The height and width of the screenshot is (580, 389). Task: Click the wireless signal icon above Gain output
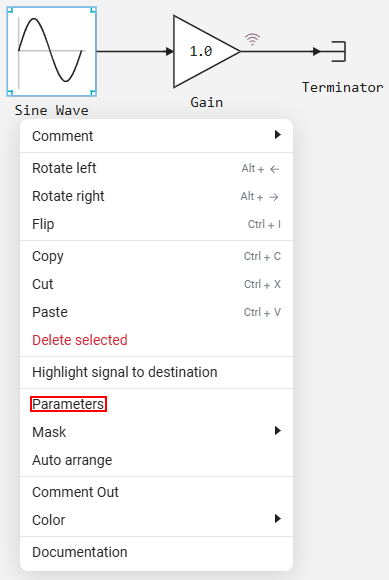click(x=252, y=39)
